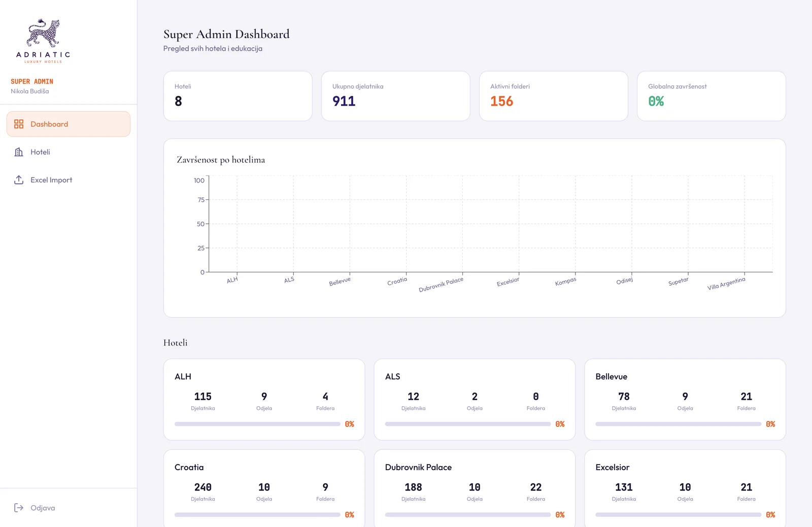Image resolution: width=812 pixels, height=527 pixels.
Task: Click the Ukupno djelatnika stat card
Action: point(395,96)
